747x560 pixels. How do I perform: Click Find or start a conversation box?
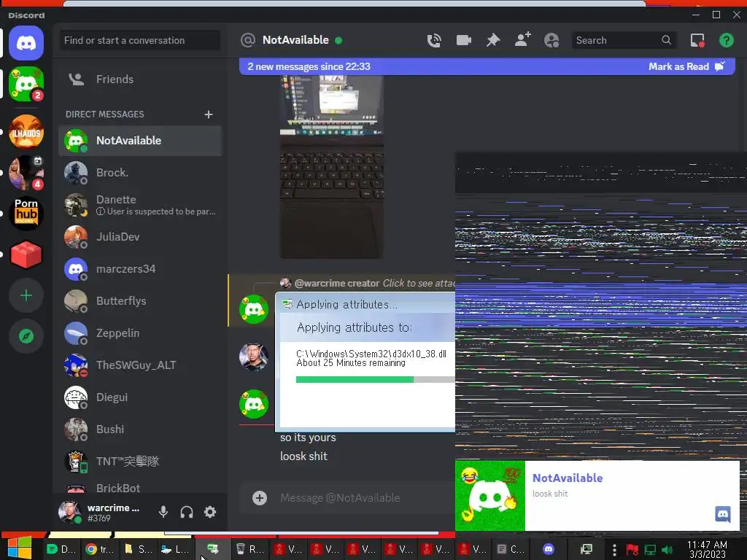(x=139, y=41)
